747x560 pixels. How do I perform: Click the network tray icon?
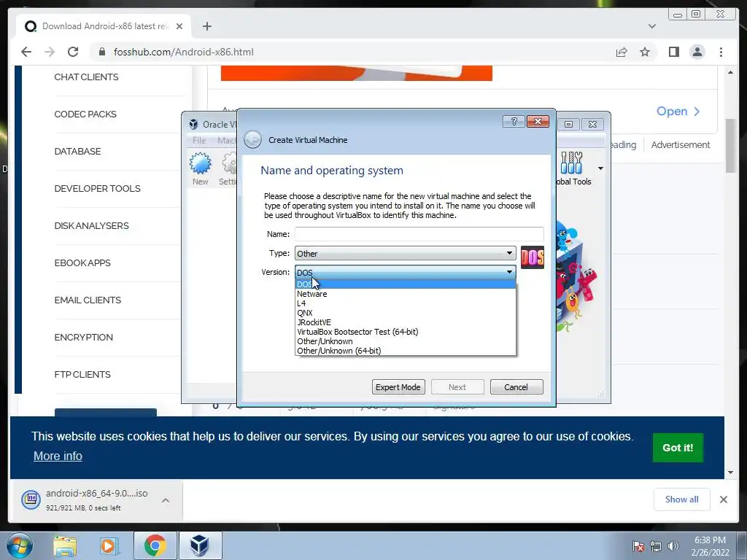(x=656, y=546)
